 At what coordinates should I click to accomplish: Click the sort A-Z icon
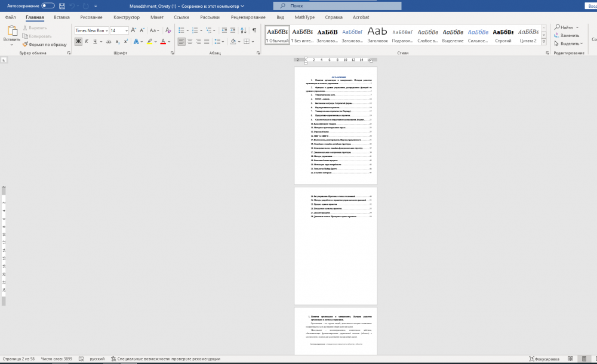click(242, 30)
